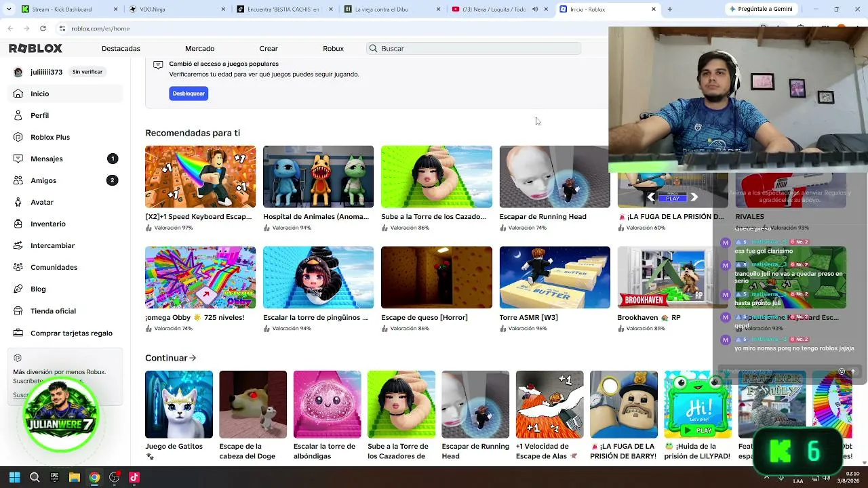Open Intercambiar via its trade icon

(x=18, y=245)
